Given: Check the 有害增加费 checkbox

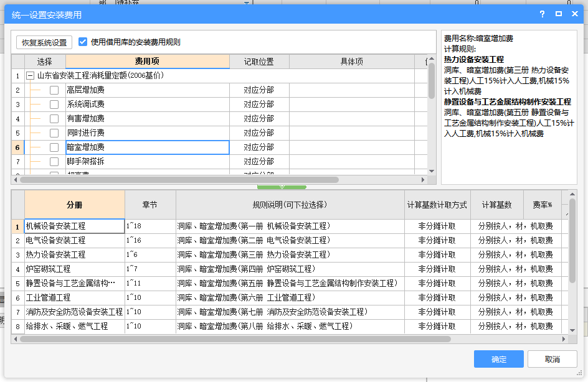Looking at the screenshot, I should (54, 118).
